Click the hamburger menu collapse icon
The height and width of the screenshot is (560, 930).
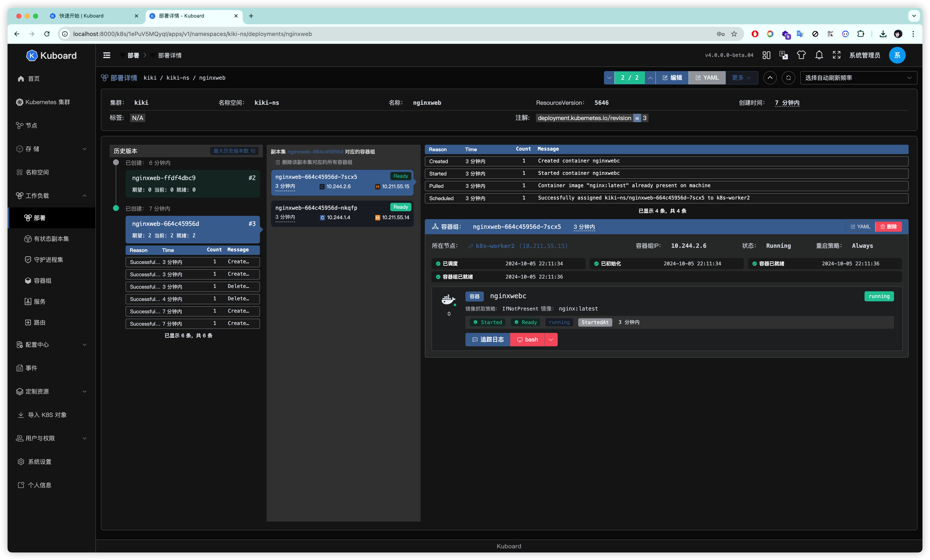coord(107,55)
